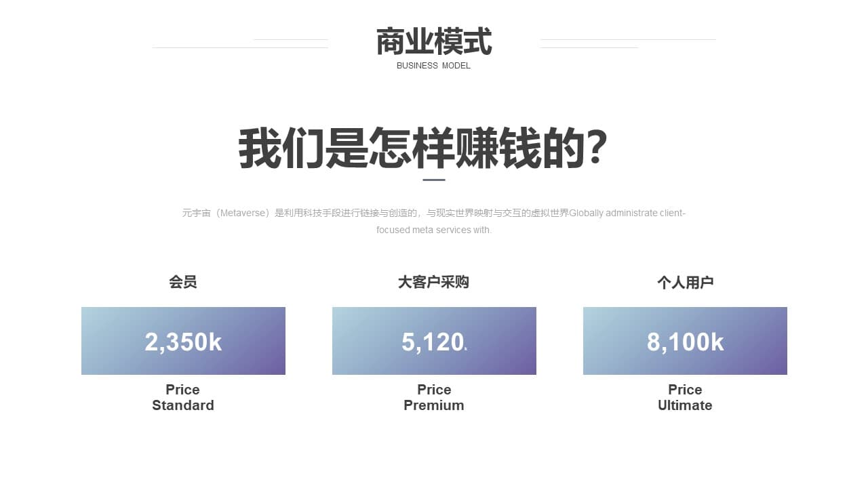Image resolution: width=868 pixels, height=488 pixels.
Task: Click the 我们是怎样赚钱的? headline
Action: point(422,148)
